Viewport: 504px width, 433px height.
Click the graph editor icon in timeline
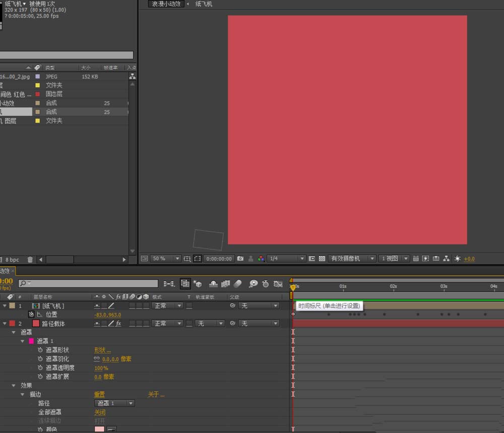[x=278, y=284]
